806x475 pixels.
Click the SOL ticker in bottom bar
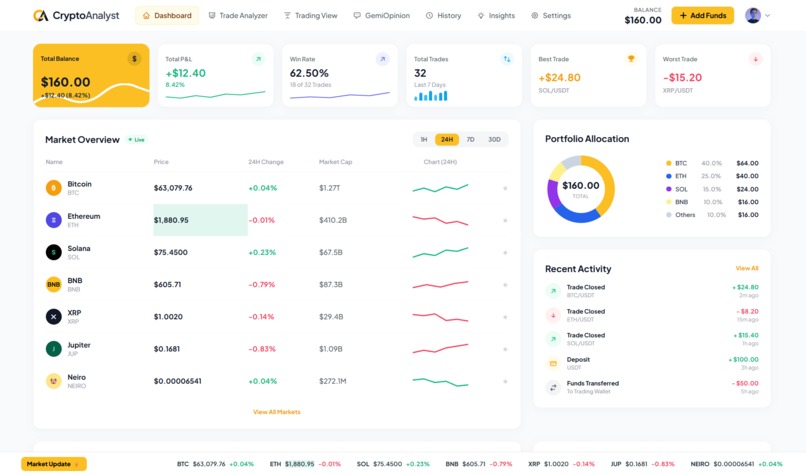[x=393, y=464]
